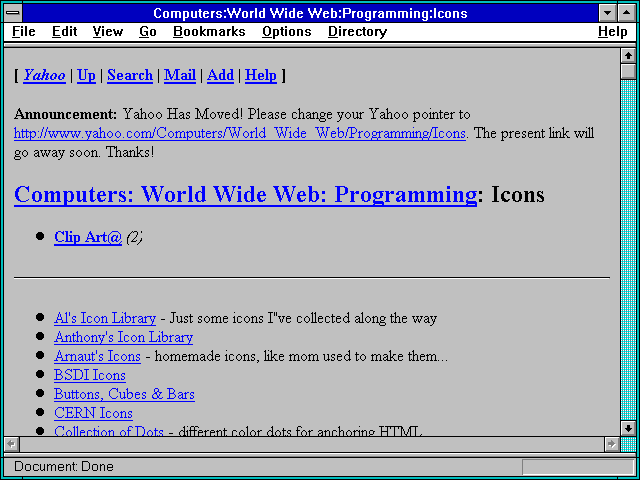Viewport: 640px width, 480px height.
Task: Follow the Up navigation link
Action: [86, 76]
